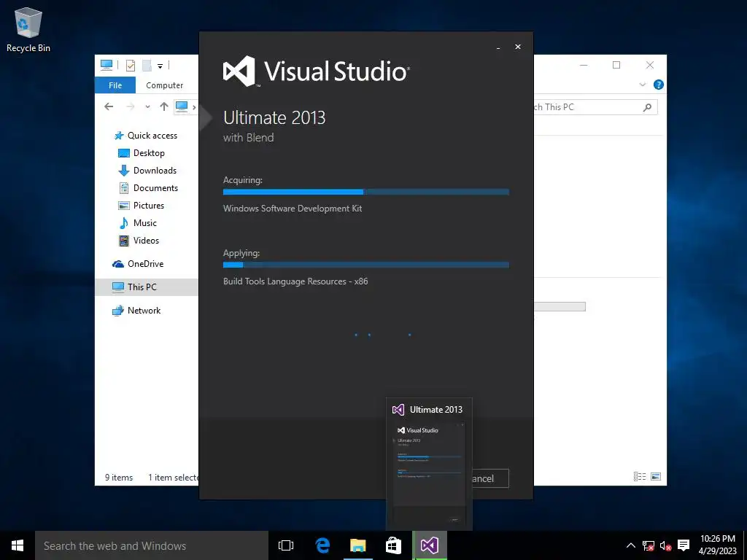This screenshot has height=560, width=747.
Task: Open Customize Quick Access Toolbar dropdown
Action: point(160,66)
